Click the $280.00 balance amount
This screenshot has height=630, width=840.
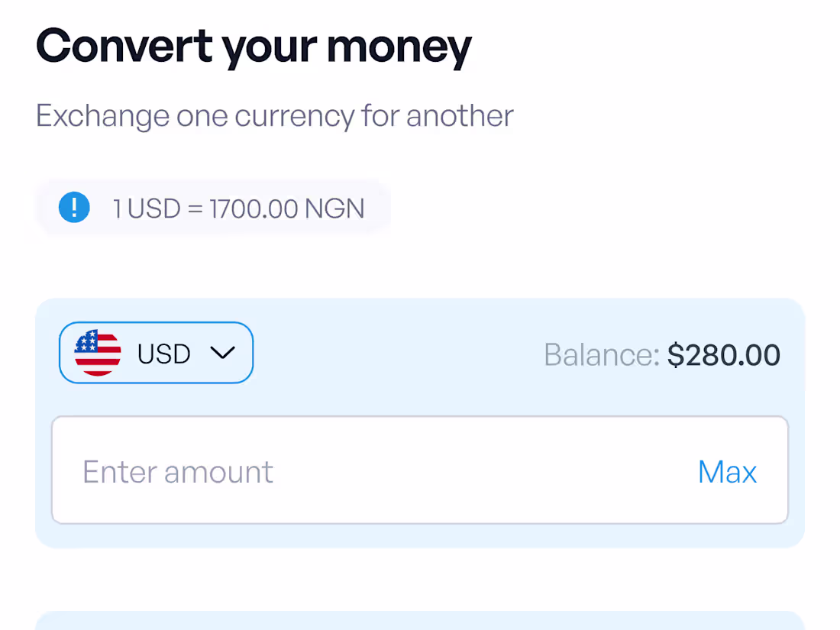[x=723, y=354]
